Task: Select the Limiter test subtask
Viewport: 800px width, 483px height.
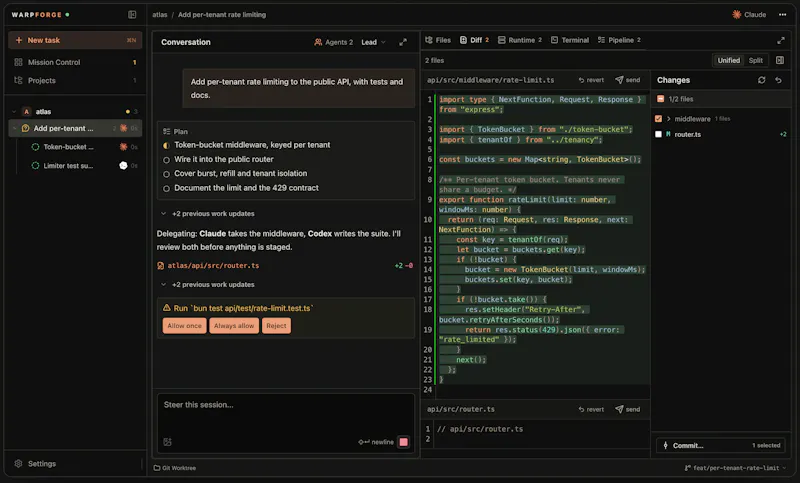Action: (x=84, y=166)
